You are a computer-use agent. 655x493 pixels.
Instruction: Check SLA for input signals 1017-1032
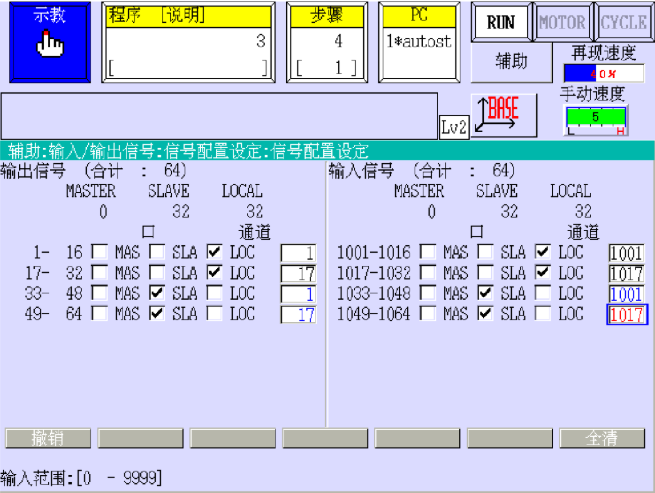click(x=485, y=272)
